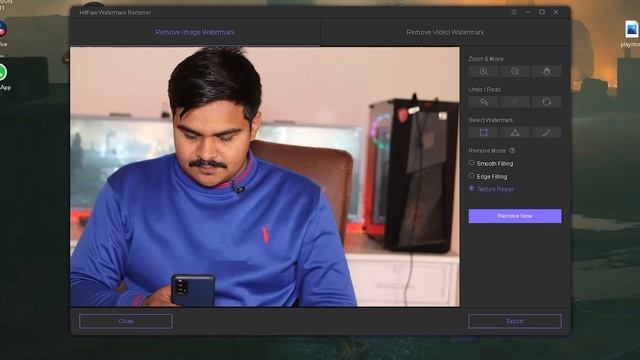Select the rectangle watermark selection tool
The image size is (640, 360).
tap(483, 132)
